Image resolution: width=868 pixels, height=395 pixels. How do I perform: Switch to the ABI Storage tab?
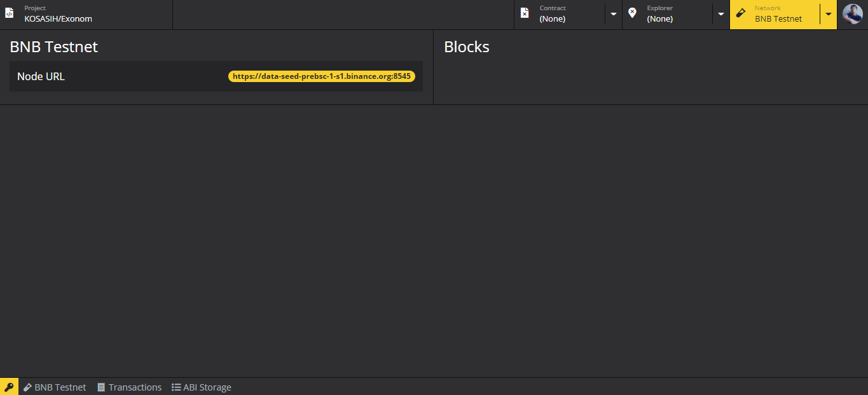[202, 387]
